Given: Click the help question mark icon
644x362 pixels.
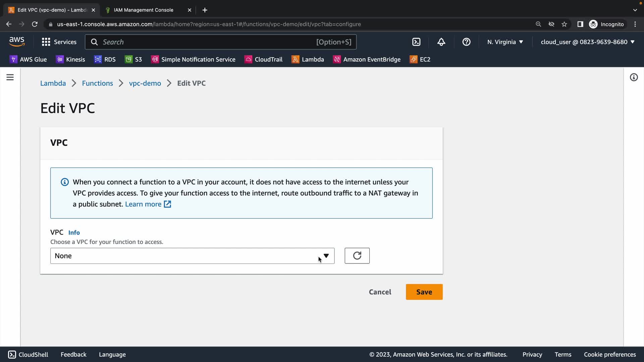Looking at the screenshot, I should tap(466, 42).
